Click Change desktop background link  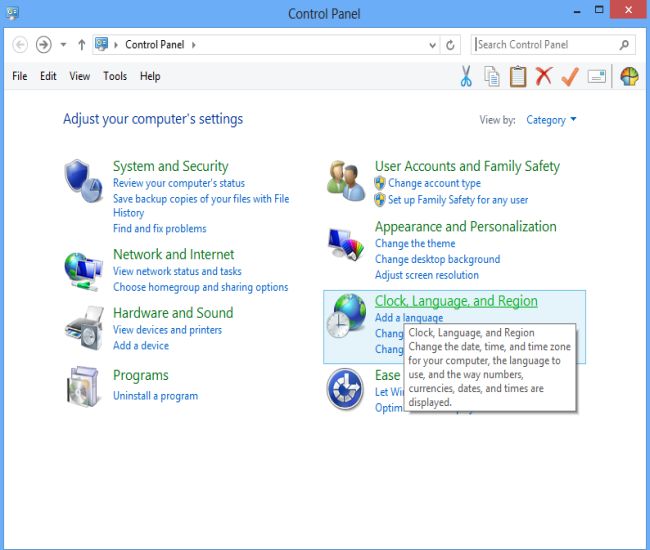tap(437, 259)
